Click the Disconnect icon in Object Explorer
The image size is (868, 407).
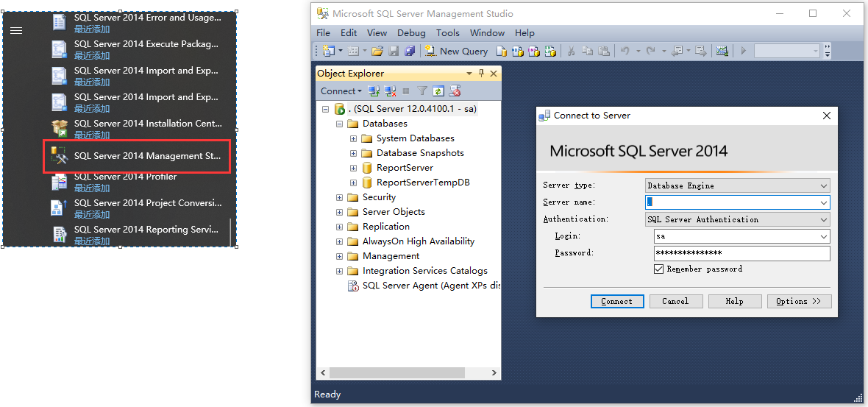pos(391,91)
